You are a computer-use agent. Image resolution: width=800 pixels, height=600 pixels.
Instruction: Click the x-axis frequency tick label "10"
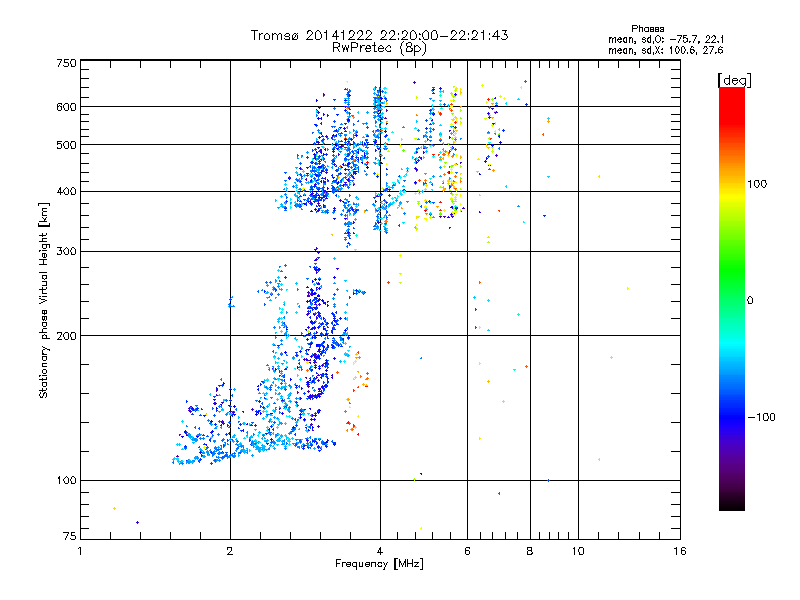tap(578, 551)
